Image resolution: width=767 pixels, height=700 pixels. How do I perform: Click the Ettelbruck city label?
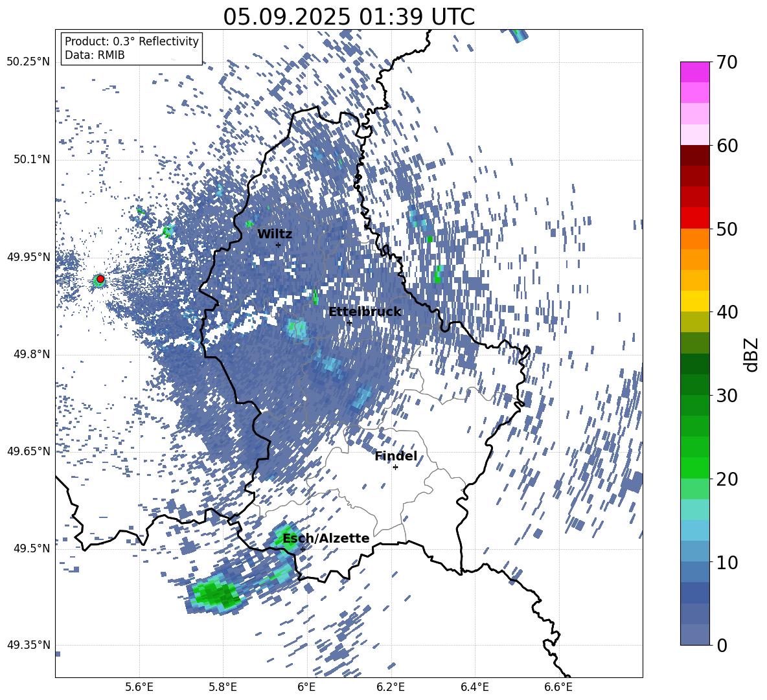(x=365, y=312)
